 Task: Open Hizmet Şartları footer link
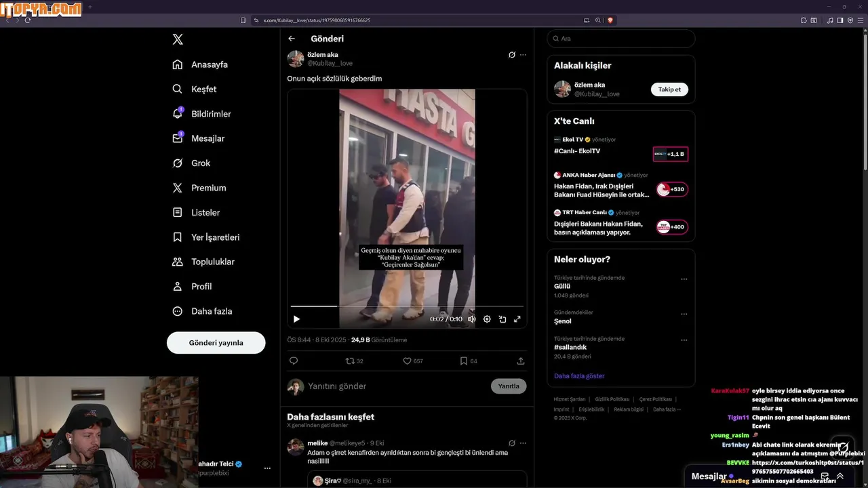pyautogui.click(x=570, y=399)
